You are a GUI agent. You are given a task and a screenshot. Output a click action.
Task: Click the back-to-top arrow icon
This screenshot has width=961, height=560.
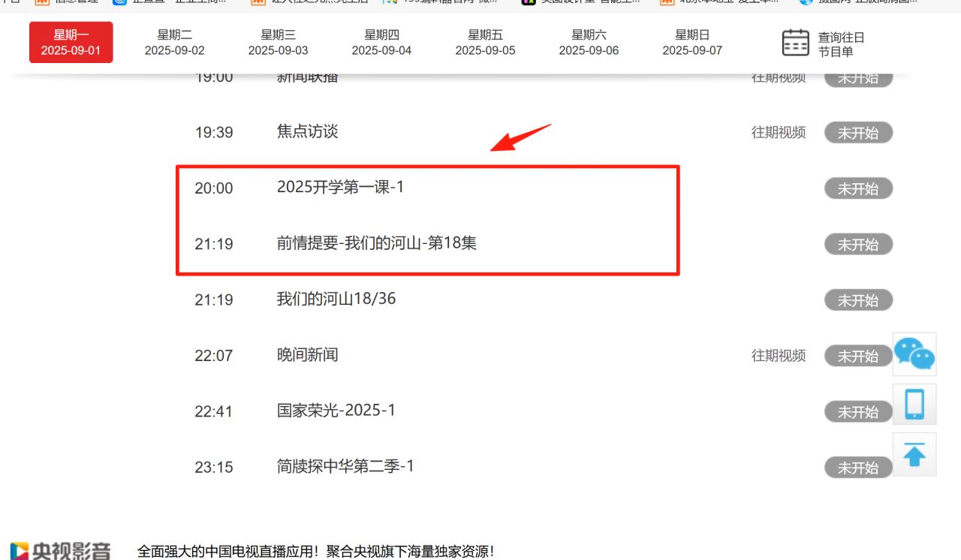(914, 454)
